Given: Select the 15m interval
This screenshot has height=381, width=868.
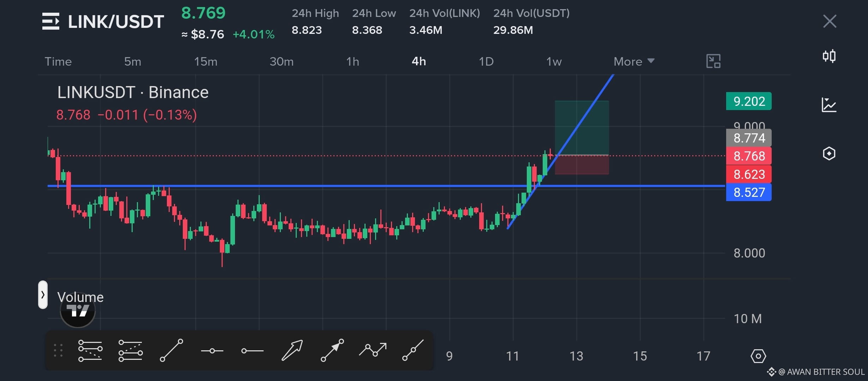Looking at the screenshot, I should (206, 61).
